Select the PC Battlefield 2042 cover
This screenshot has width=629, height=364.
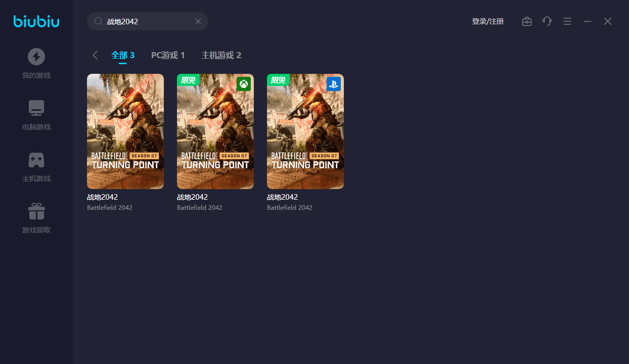tap(125, 131)
